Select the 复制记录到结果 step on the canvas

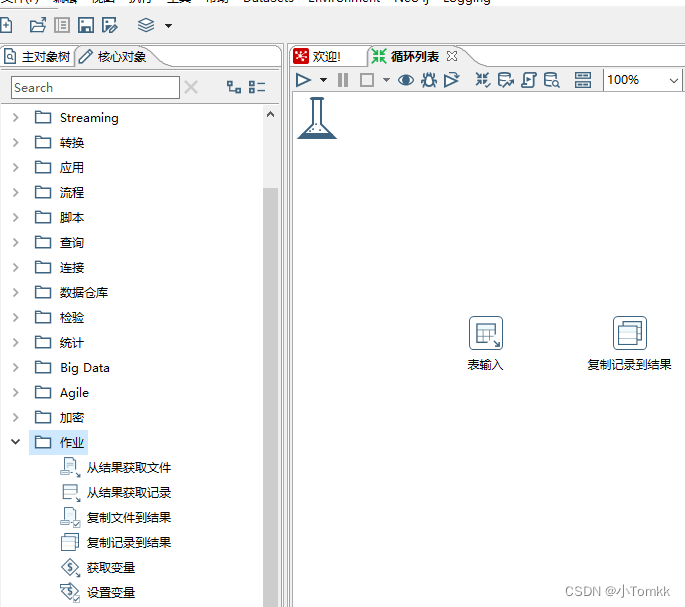(630, 333)
